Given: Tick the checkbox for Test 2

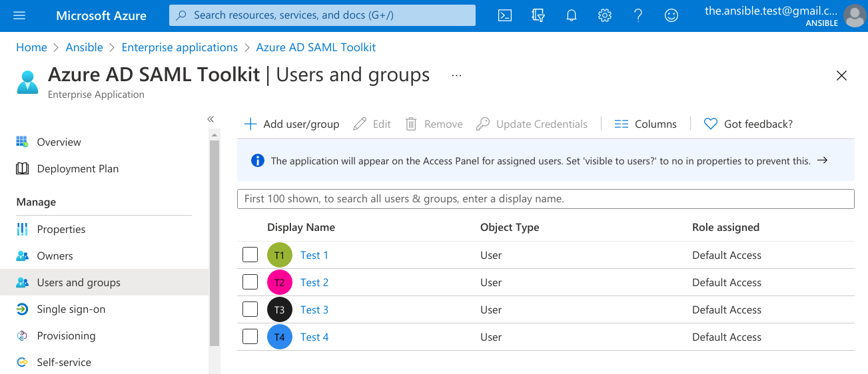Looking at the screenshot, I should point(250,282).
